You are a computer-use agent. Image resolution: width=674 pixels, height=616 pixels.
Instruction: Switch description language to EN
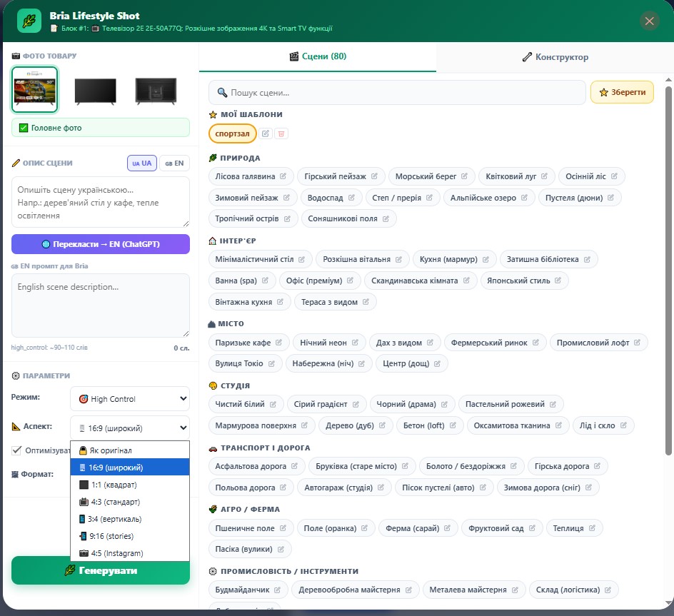(x=174, y=163)
